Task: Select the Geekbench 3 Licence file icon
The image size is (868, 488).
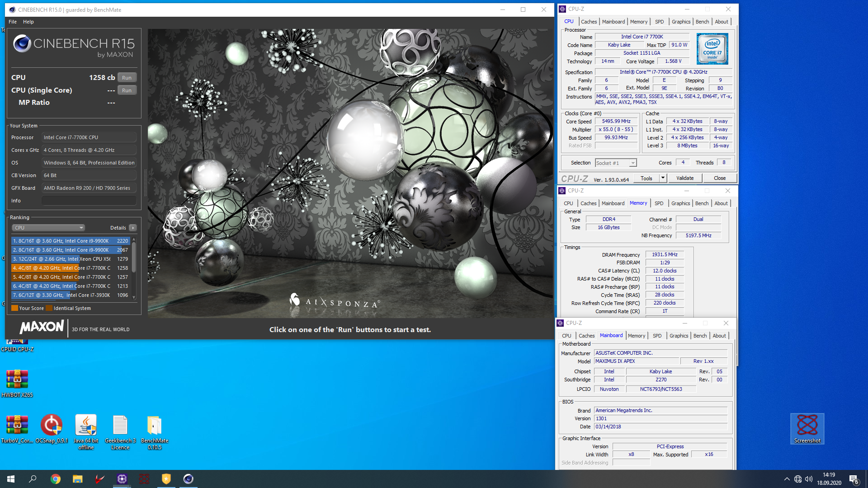Action: click(x=120, y=432)
